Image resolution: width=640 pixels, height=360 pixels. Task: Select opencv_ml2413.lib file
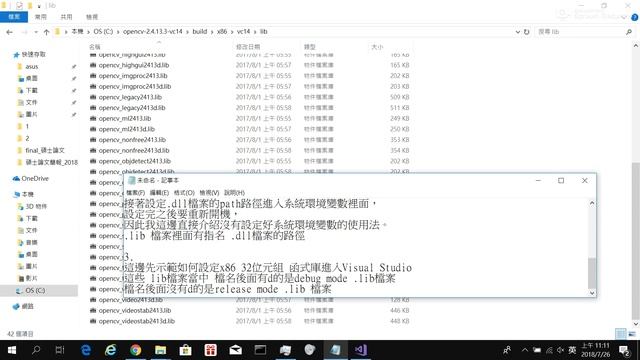coord(124,118)
